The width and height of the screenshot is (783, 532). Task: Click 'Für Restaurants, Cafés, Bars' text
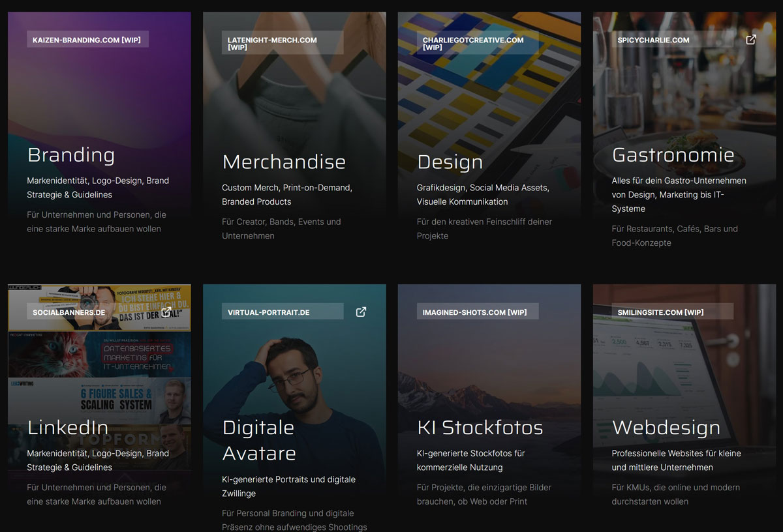click(675, 235)
